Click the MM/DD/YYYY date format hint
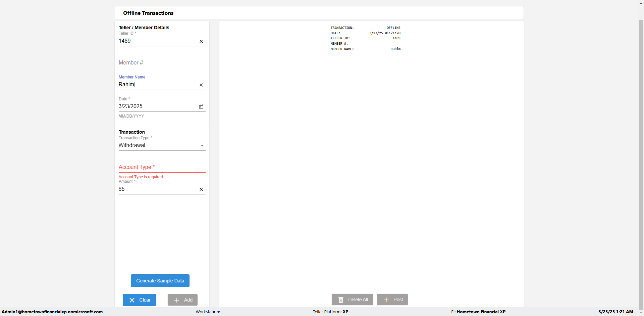Viewport: 644px width, 316px height. (131, 116)
